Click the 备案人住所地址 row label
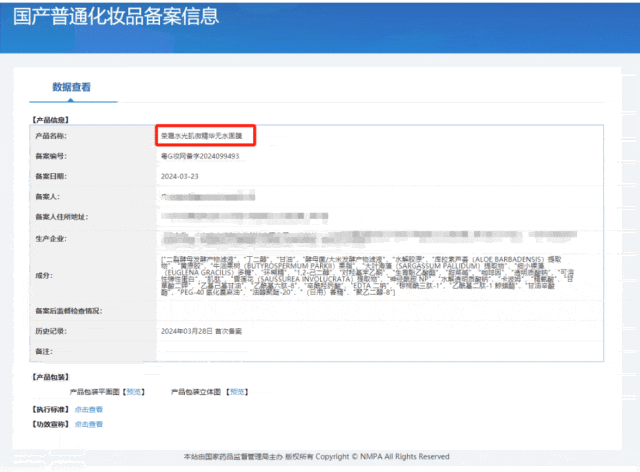This screenshot has height=472, width=640. 61,217
